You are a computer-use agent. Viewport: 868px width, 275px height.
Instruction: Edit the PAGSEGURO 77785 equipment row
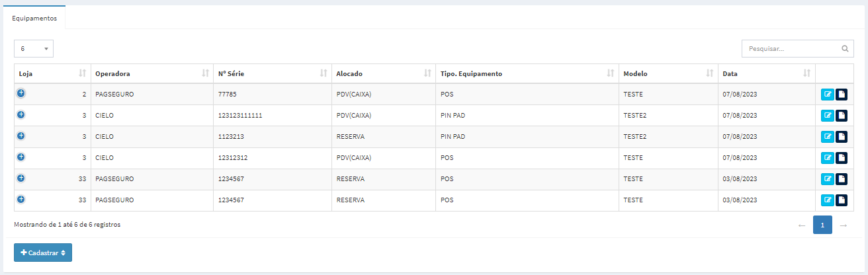(x=828, y=95)
